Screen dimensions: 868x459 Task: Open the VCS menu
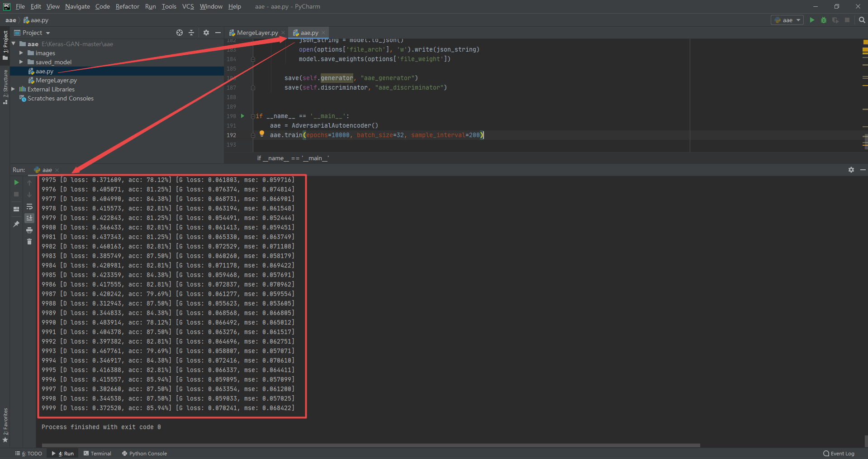pyautogui.click(x=188, y=6)
